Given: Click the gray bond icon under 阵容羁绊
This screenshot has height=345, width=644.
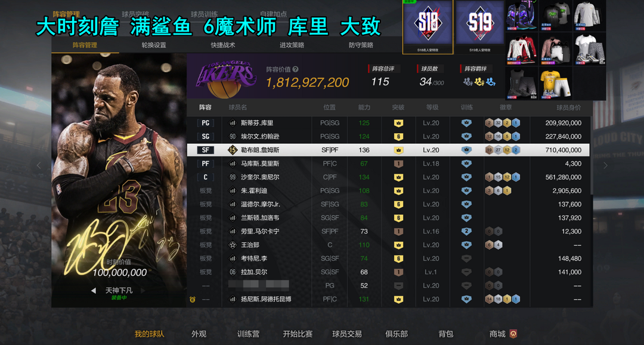Looking at the screenshot, I should click(468, 82).
